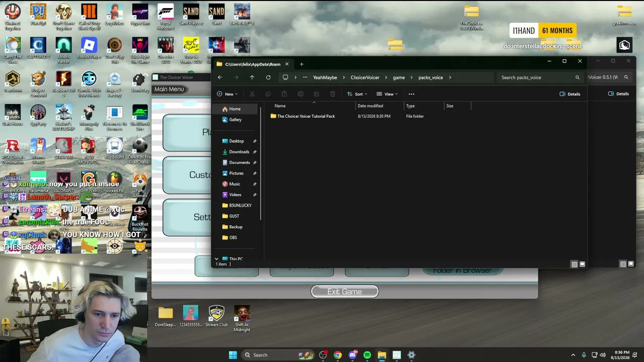644x362 pixels.
Task: Select the Chained Together desktop icon
Action: tap(13, 17)
